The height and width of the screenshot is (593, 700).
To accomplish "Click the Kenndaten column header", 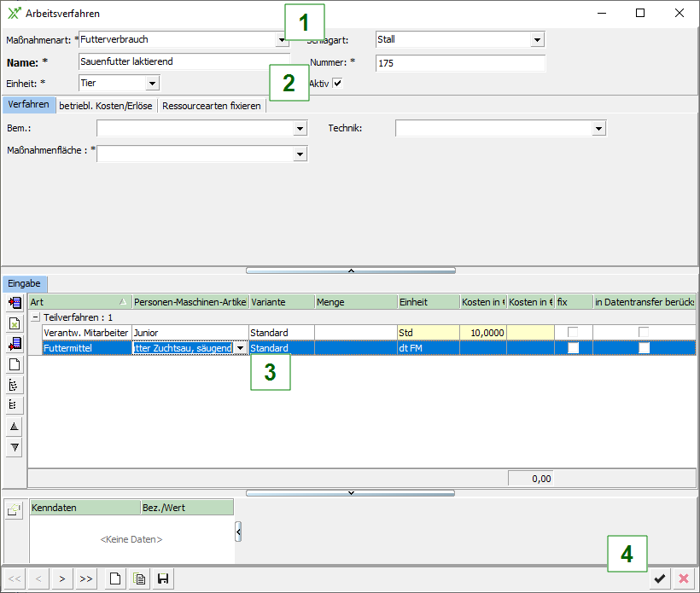I will point(85,508).
